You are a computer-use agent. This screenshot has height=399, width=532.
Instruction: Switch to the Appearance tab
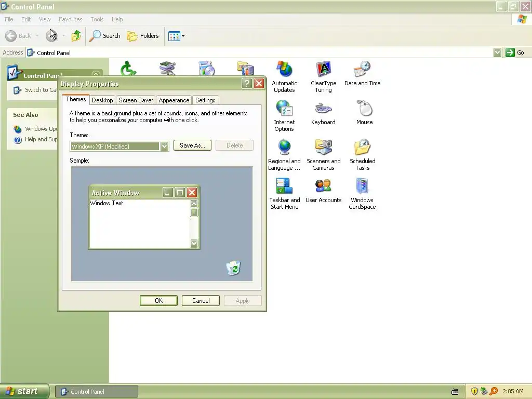[x=174, y=100]
